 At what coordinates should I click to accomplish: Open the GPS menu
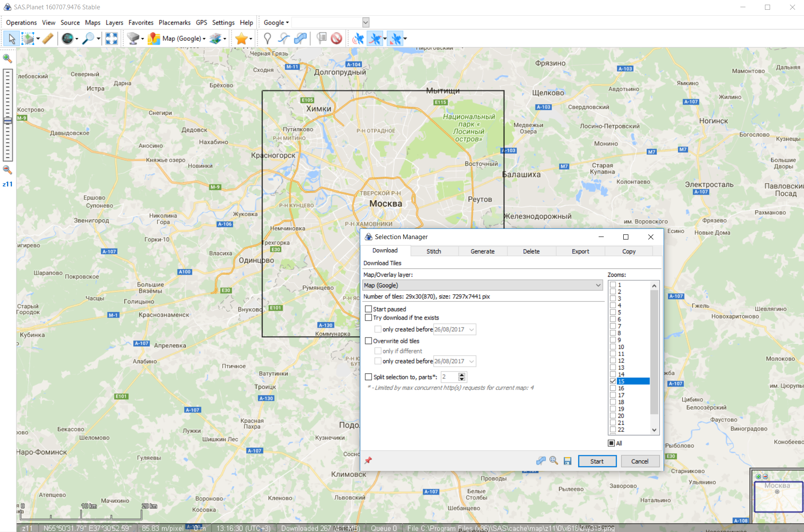202,22
